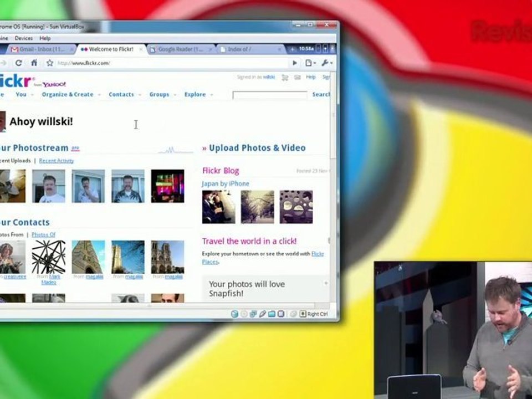Viewport: 532px width, 399px height.
Task: Open the VirtualBox Devices menu
Action: point(24,38)
